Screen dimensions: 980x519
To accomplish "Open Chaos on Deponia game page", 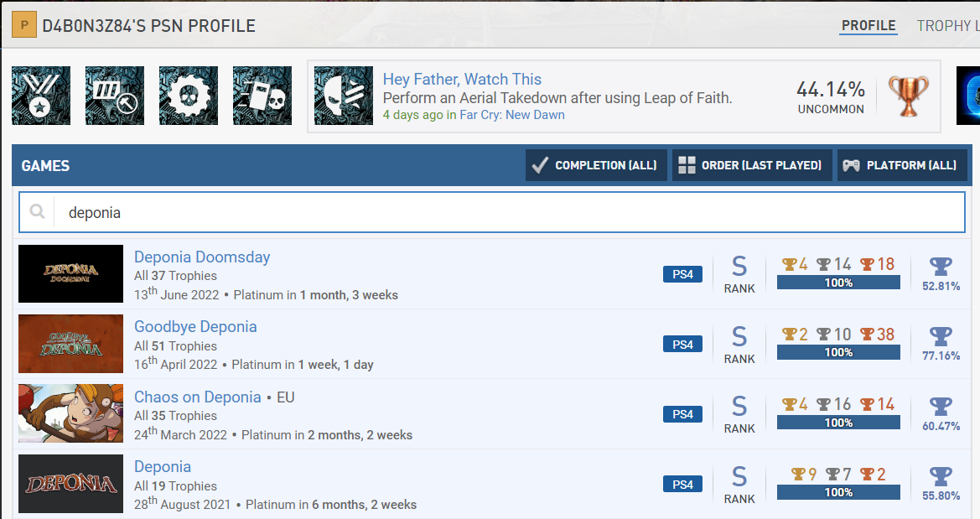I will (x=197, y=397).
